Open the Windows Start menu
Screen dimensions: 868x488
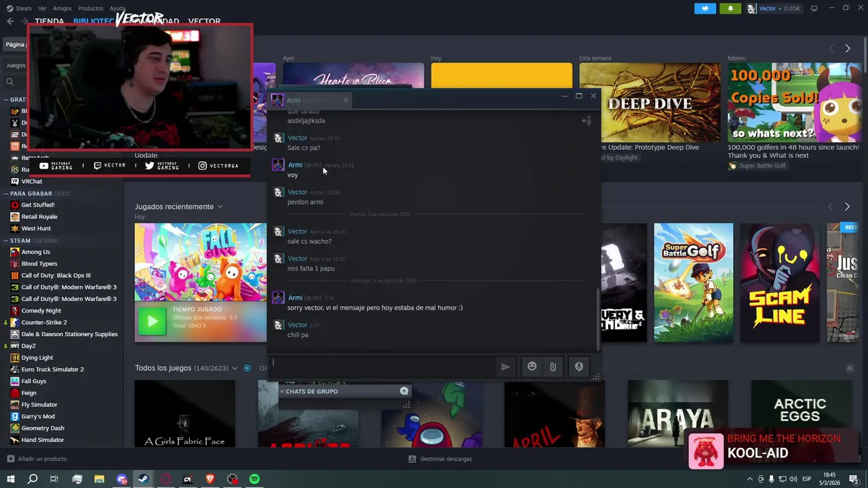pyautogui.click(x=10, y=479)
